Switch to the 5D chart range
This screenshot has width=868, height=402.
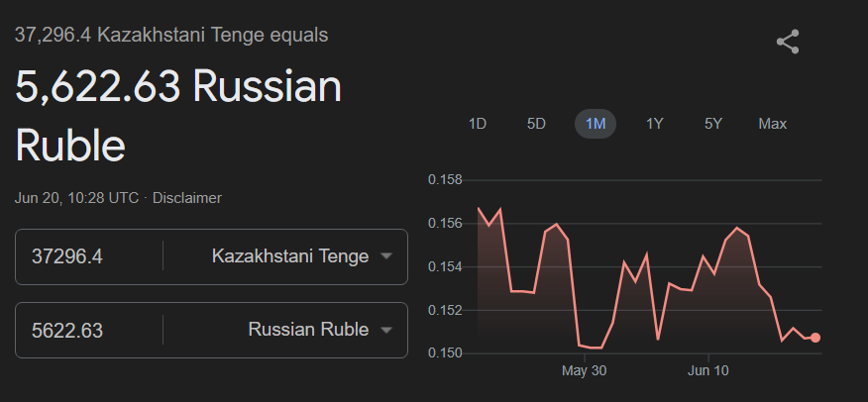tap(536, 124)
